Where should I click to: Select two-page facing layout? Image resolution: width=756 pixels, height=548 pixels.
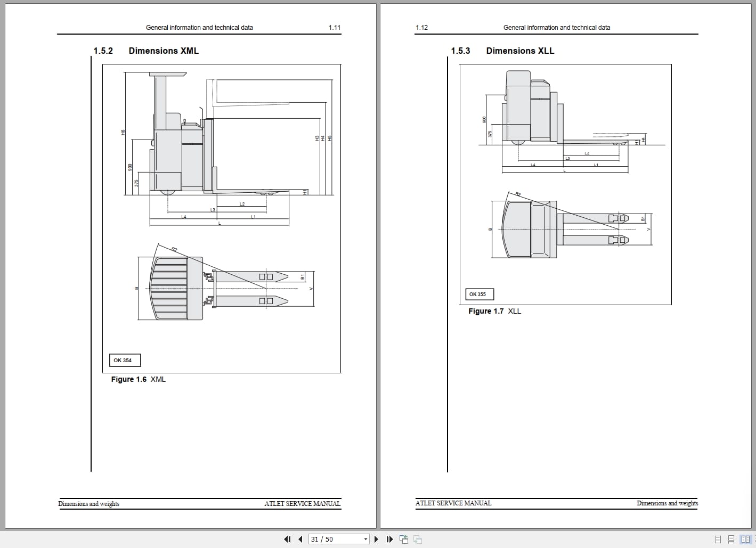coord(745,539)
